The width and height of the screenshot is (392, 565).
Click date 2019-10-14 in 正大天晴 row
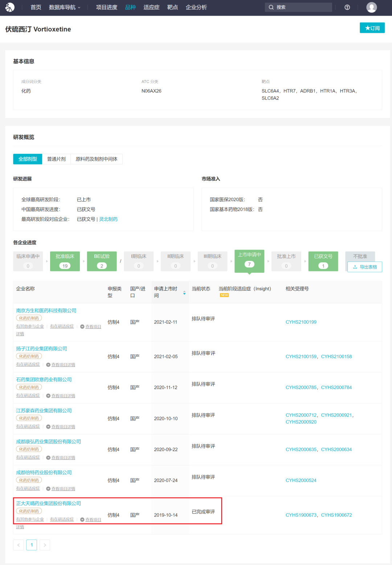point(166,515)
